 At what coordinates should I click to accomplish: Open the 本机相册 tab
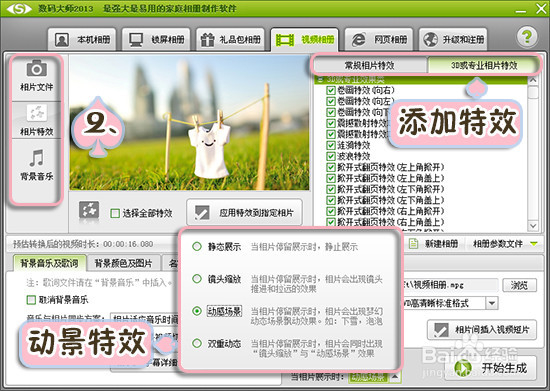tap(82, 39)
